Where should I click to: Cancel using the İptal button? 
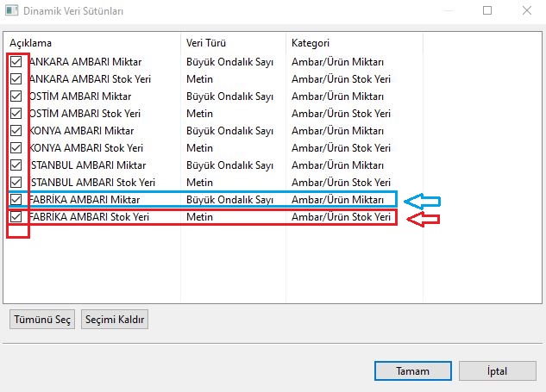(x=498, y=370)
